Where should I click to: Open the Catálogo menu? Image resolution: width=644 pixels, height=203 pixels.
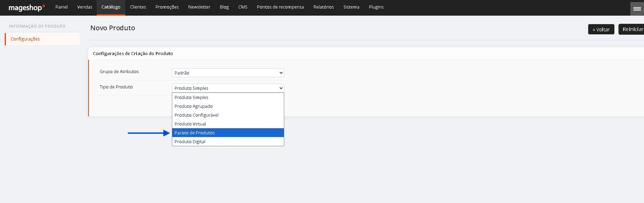pyautogui.click(x=111, y=7)
